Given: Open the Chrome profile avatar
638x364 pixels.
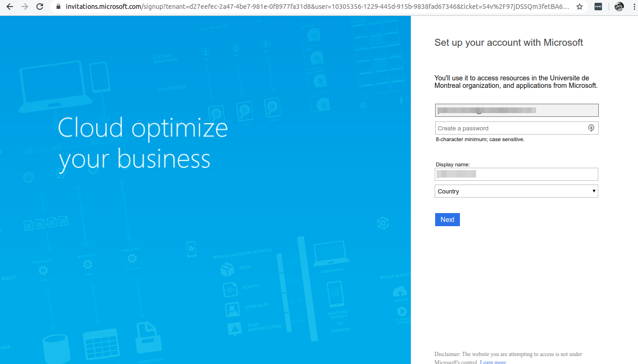Looking at the screenshot, I should [619, 7].
